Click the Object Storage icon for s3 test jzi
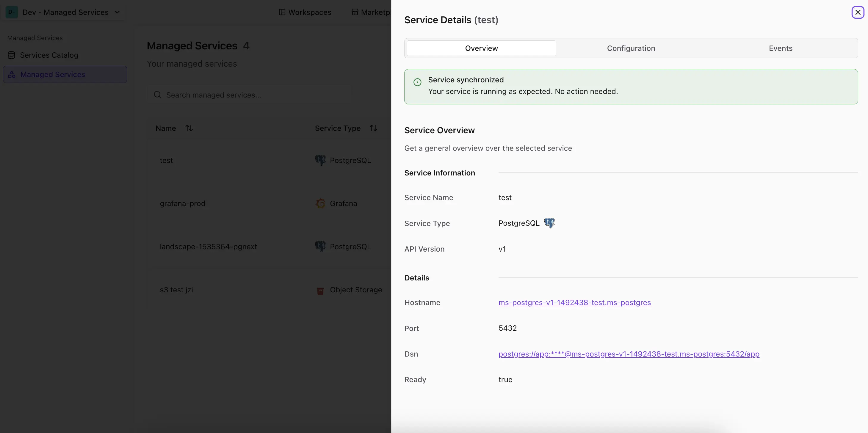The height and width of the screenshot is (433, 868). (x=320, y=291)
